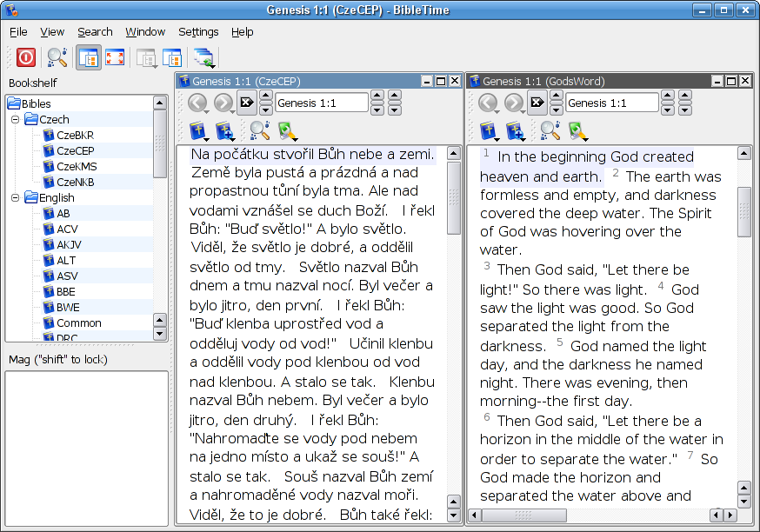Toggle fullscreen mode with the red-arrows icon
The image size is (760, 532).
point(115,57)
